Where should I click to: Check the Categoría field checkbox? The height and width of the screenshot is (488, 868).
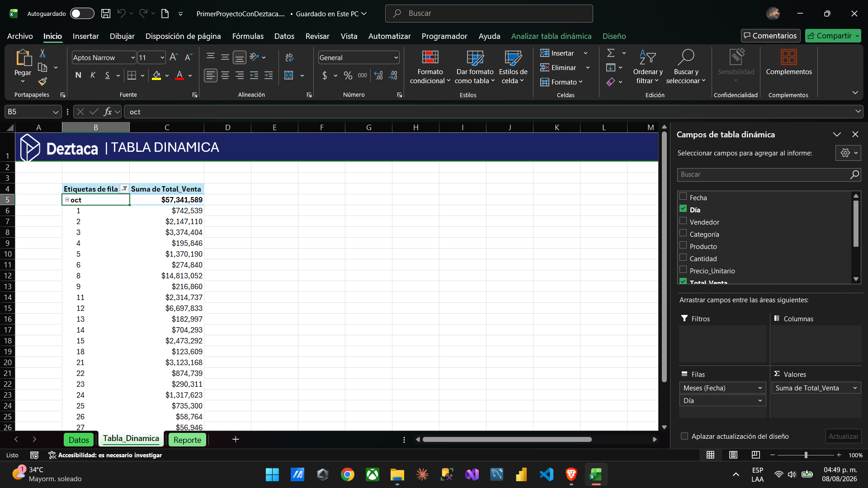pos(683,233)
